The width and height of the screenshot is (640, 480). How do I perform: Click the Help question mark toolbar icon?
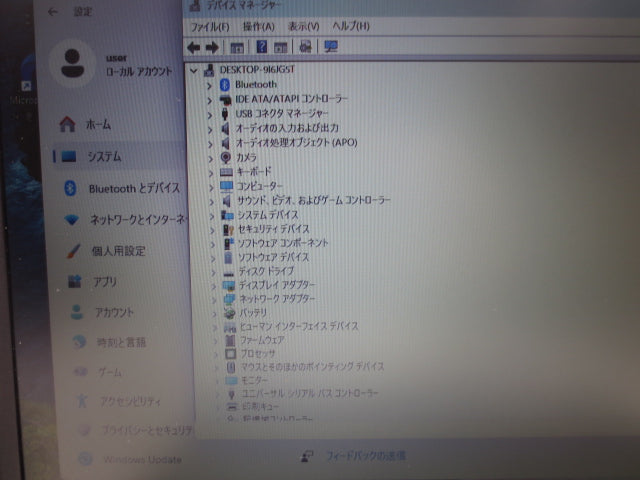click(x=262, y=47)
